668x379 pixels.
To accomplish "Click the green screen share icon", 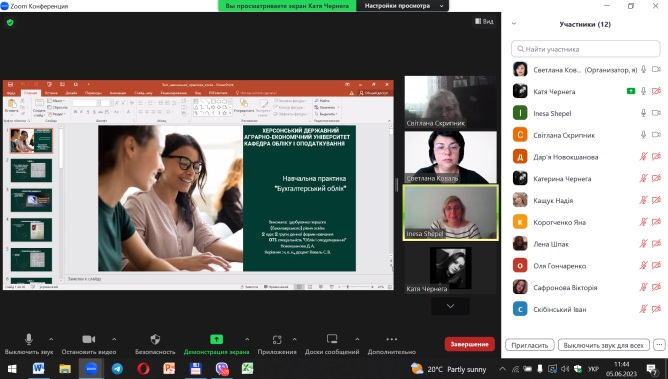I will click(216, 339).
